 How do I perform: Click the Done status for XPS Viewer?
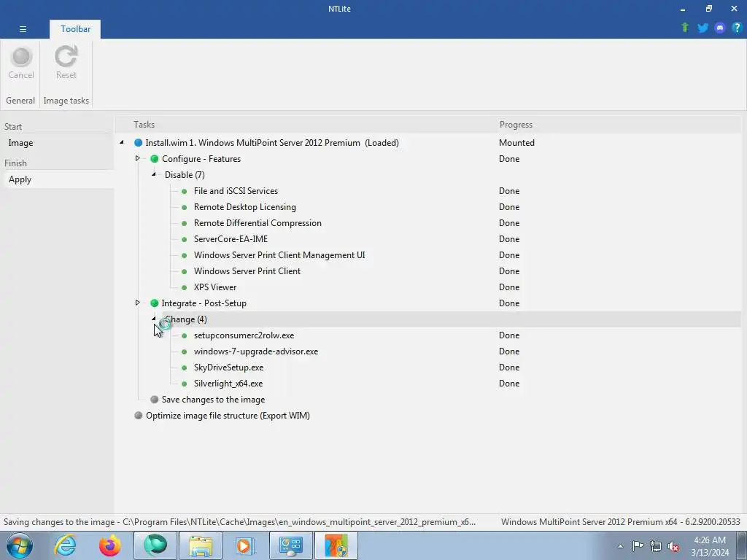point(508,287)
